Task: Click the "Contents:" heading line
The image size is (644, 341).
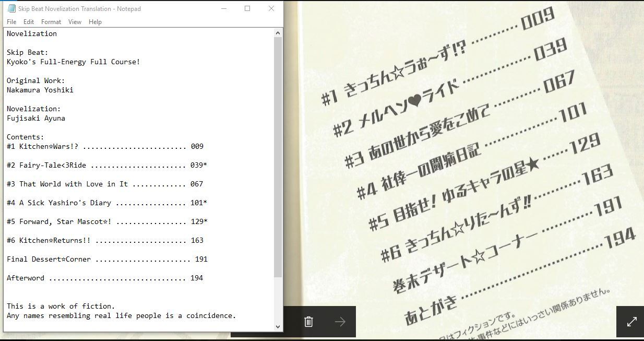Action: tap(26, 137)
